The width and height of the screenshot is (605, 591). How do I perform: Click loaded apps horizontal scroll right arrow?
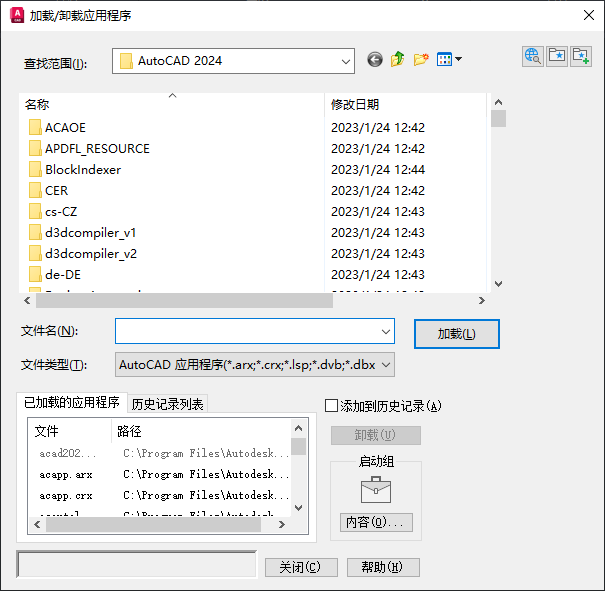click(x=282, y=524)
